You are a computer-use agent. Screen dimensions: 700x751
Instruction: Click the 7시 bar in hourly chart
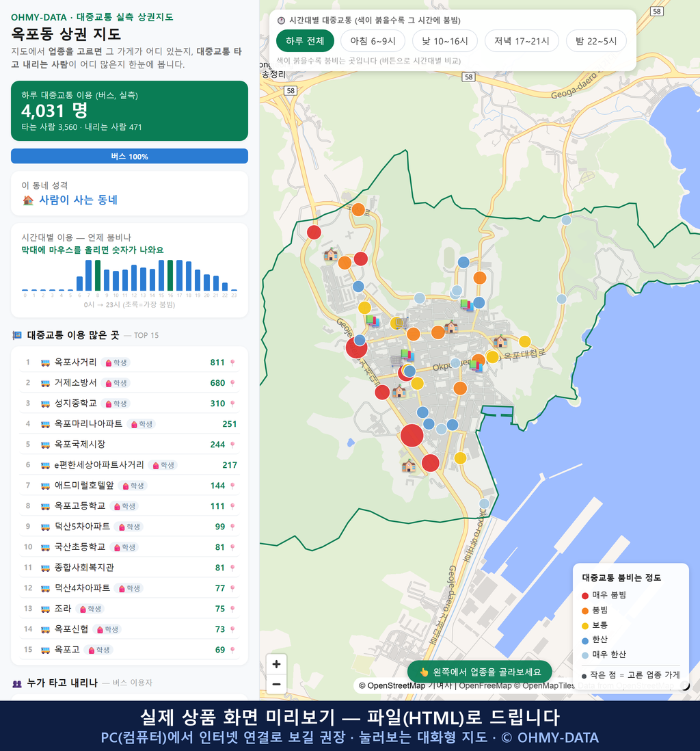click(89, 276)
